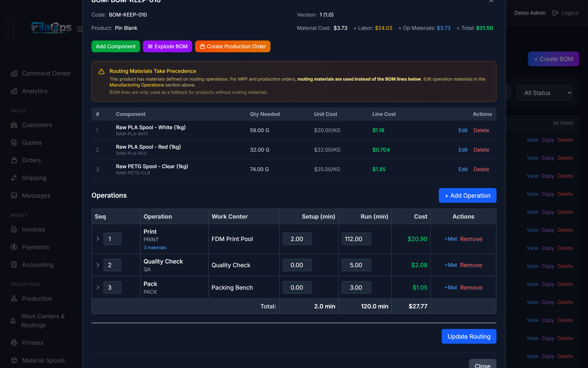The width and height of the screenshot is (588, 368).
Task: Add material to Pack operation via +Mat
Action: [x=451, y=287]
